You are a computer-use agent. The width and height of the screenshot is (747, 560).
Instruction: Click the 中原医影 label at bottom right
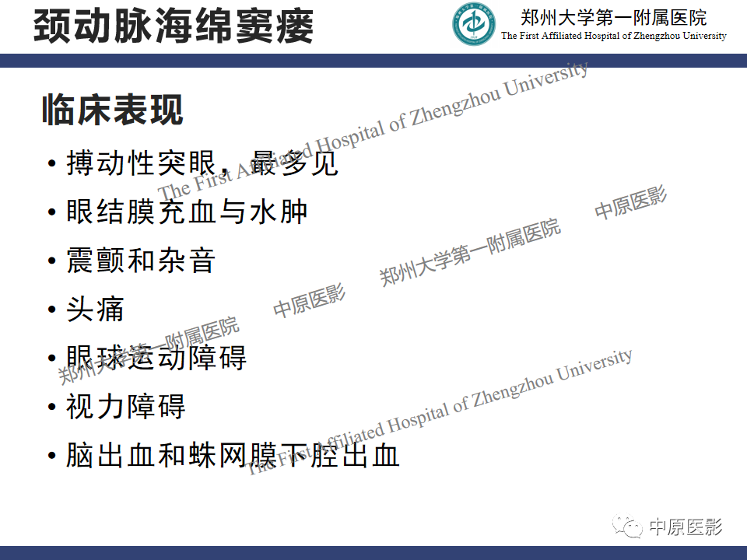[686, 527]
